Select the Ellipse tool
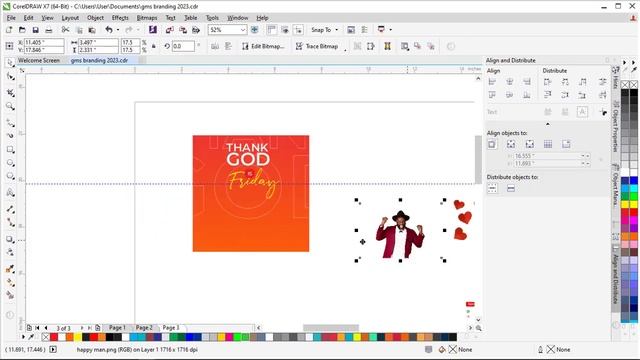640x360 pixels. click(x=10, y=163)
